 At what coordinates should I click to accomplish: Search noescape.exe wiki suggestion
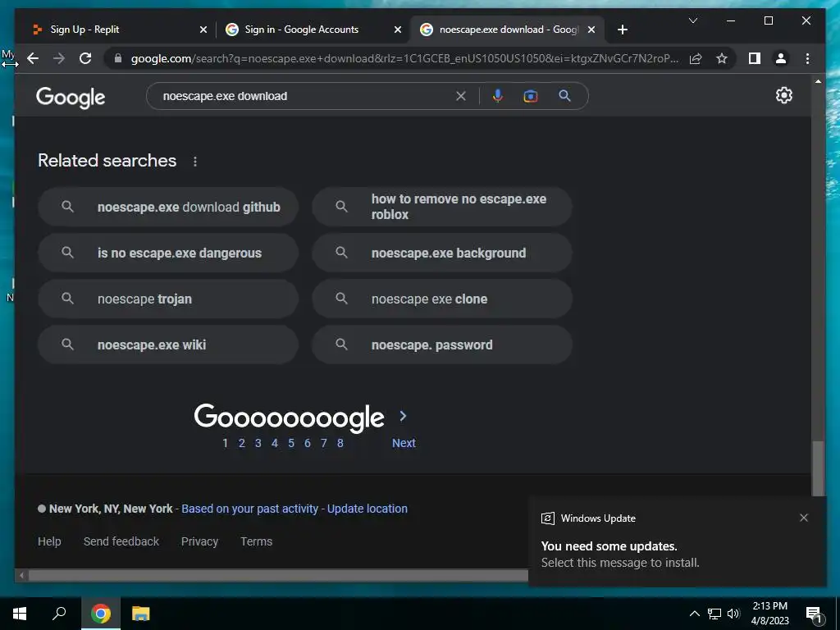pyautogui.click(x=167, y=345)
